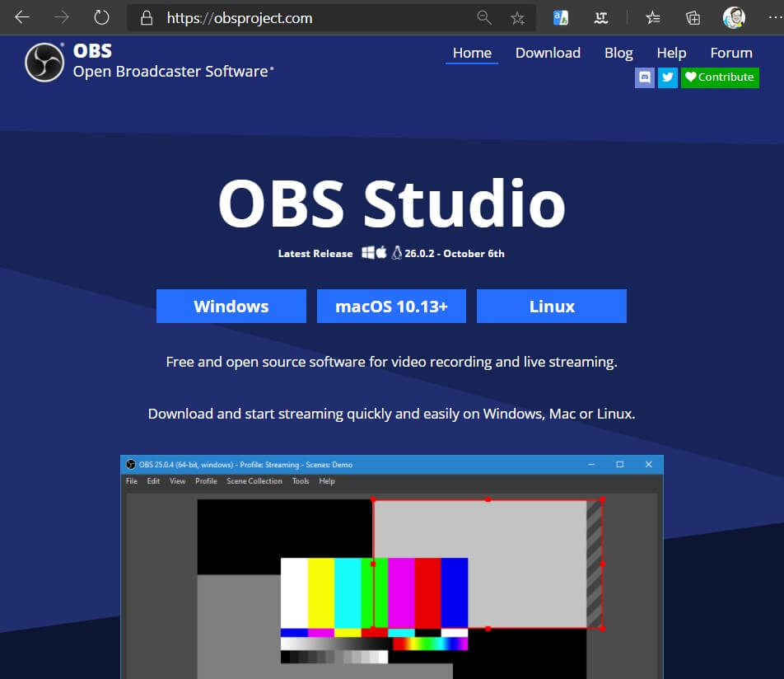The image size is (784, 679).
Task: Click the site lock icon
Action: pos(147,18)
